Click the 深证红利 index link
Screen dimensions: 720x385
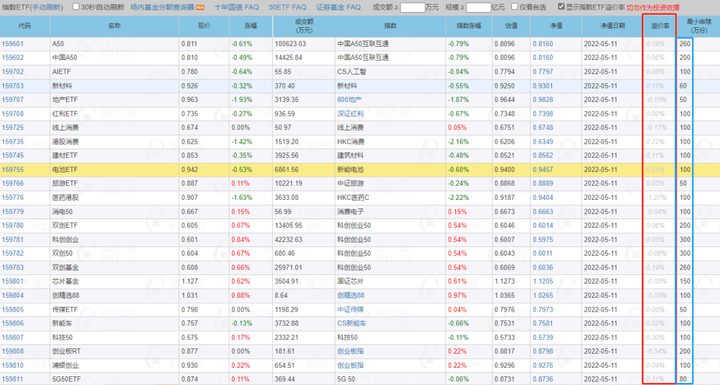(350, 113)
